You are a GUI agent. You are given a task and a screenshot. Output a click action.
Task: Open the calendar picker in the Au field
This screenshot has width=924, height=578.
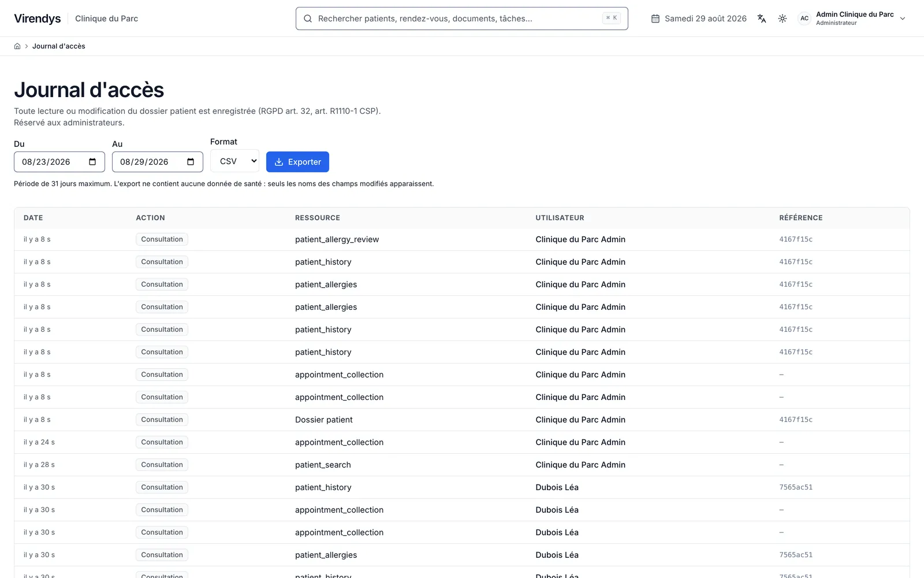pos(191,162)
